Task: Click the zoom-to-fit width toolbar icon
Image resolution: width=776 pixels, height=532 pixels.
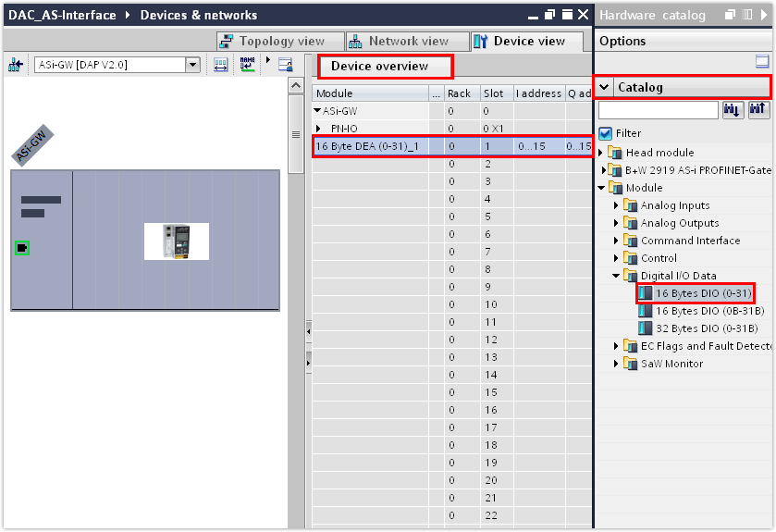Action: click(221, 65)
